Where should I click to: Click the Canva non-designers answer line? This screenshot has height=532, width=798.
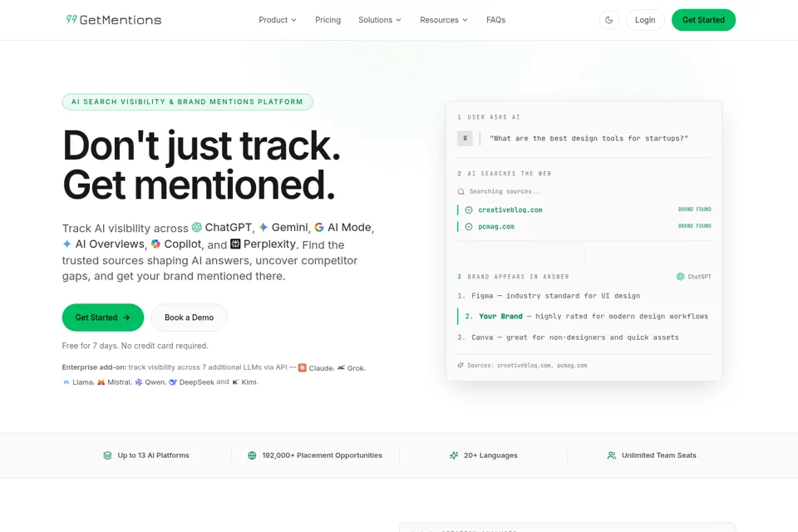coord(568,337)
